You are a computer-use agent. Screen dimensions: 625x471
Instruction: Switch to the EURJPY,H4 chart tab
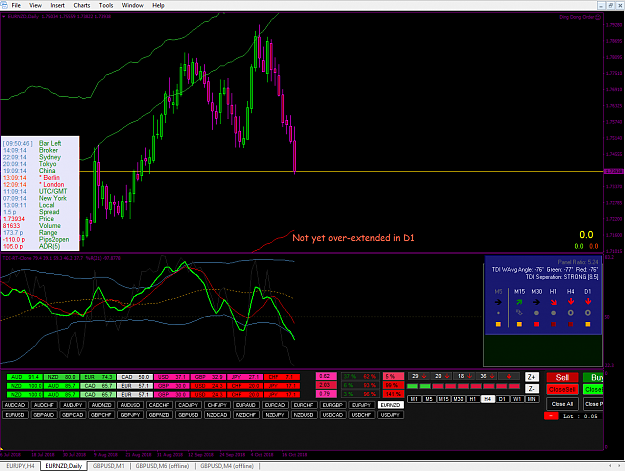click(20, 465)
